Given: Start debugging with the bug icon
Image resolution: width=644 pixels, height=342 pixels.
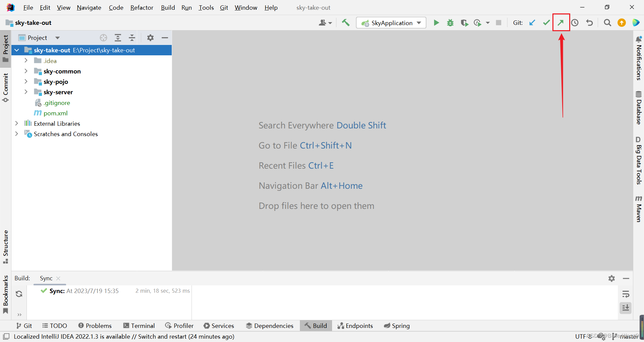Looking at the screenshot, I should coord(450,22).
